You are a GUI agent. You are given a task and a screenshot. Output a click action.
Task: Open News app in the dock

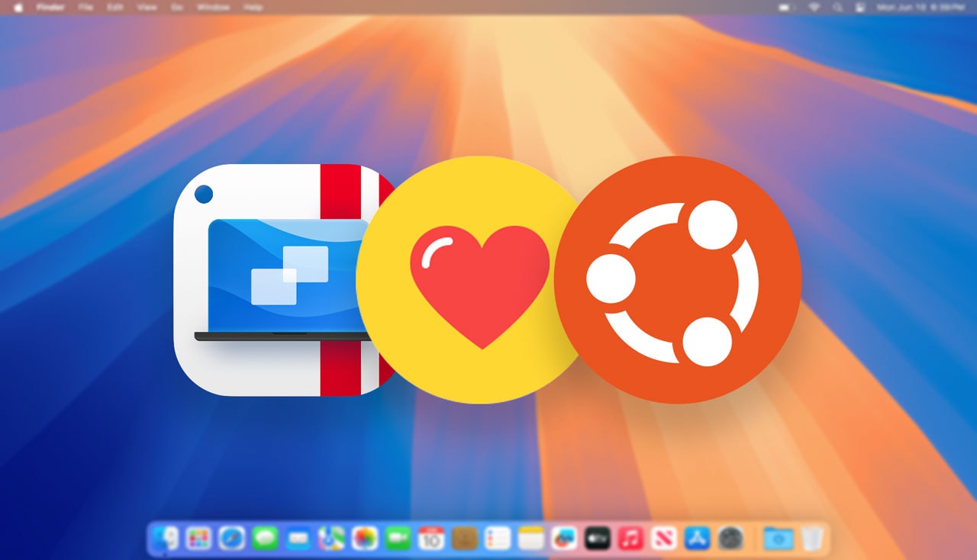coord(664,539)
